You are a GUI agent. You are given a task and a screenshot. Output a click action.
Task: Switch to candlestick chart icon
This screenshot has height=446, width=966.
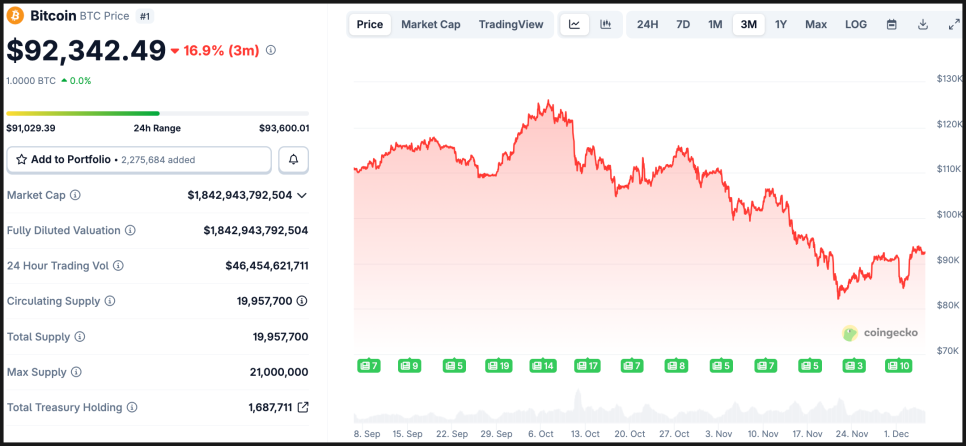point(606,24)
